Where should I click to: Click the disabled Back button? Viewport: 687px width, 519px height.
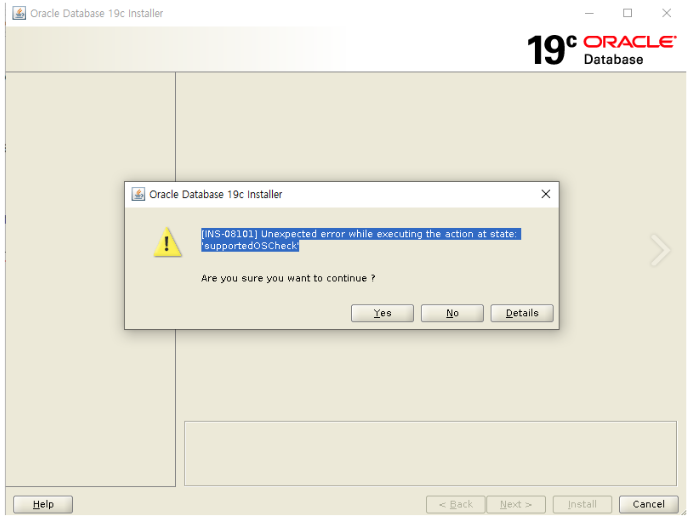click(x=456, y=504)
